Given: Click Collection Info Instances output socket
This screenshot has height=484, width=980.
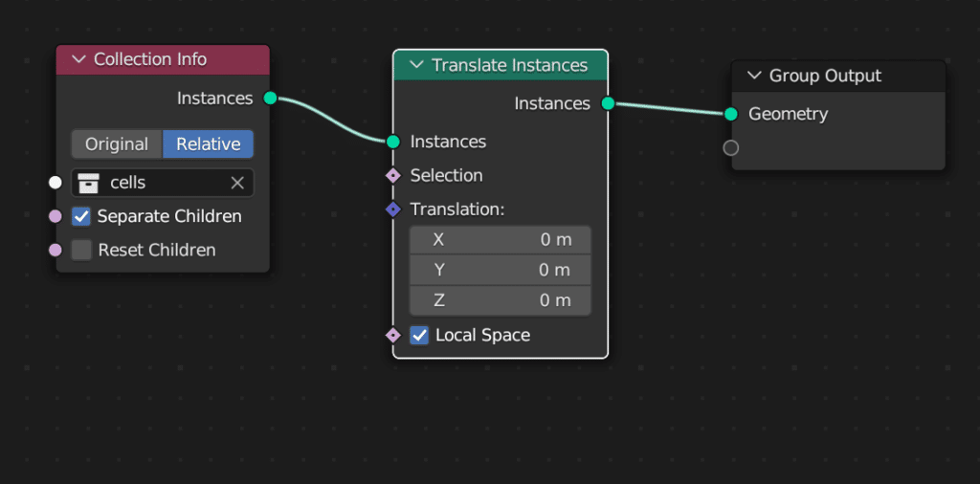Looking at the screenshot, I should point(270,99).
